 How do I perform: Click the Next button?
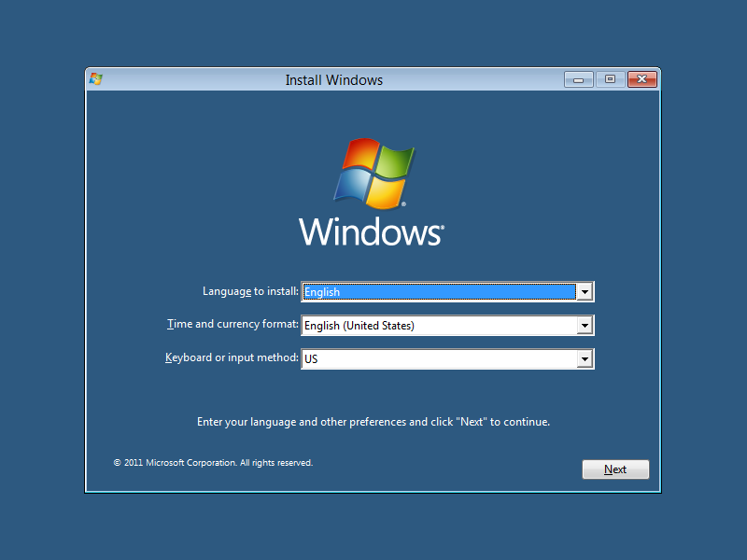tap(615, 469)
